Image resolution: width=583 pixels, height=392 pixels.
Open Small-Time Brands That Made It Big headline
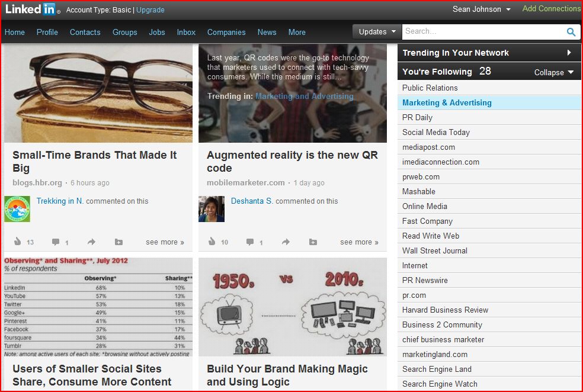(x=95, y=161)
